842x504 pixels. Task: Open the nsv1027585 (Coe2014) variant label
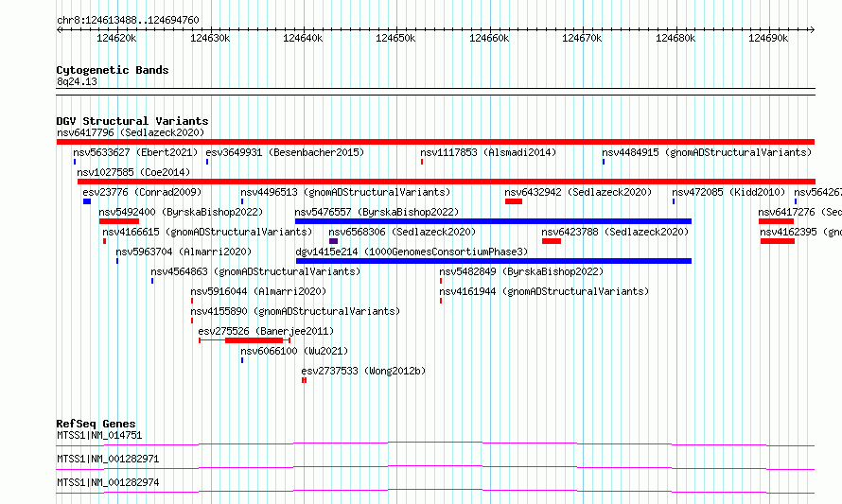tap(133, 172)
